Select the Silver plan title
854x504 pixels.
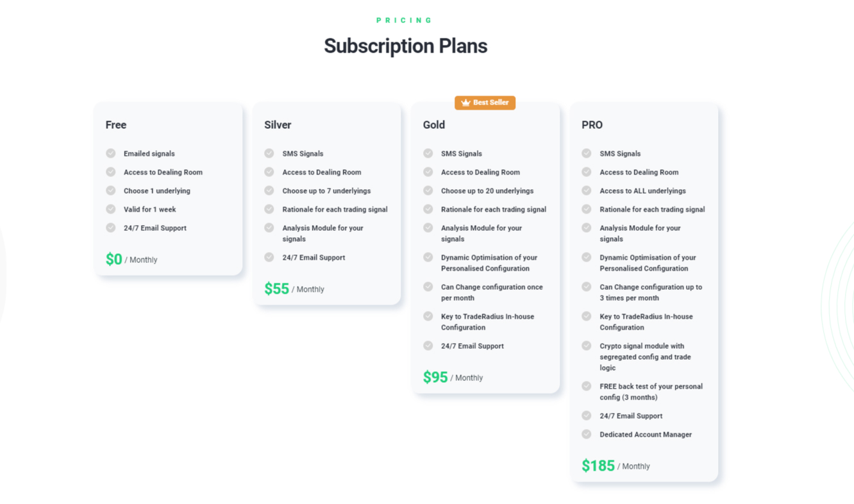click(278, 125)
